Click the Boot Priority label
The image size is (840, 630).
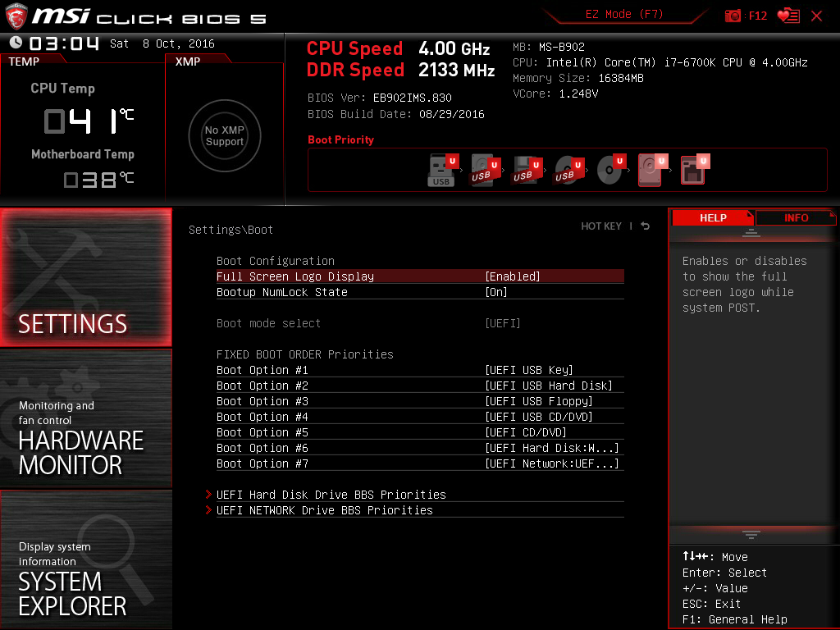tap(340, 139)
